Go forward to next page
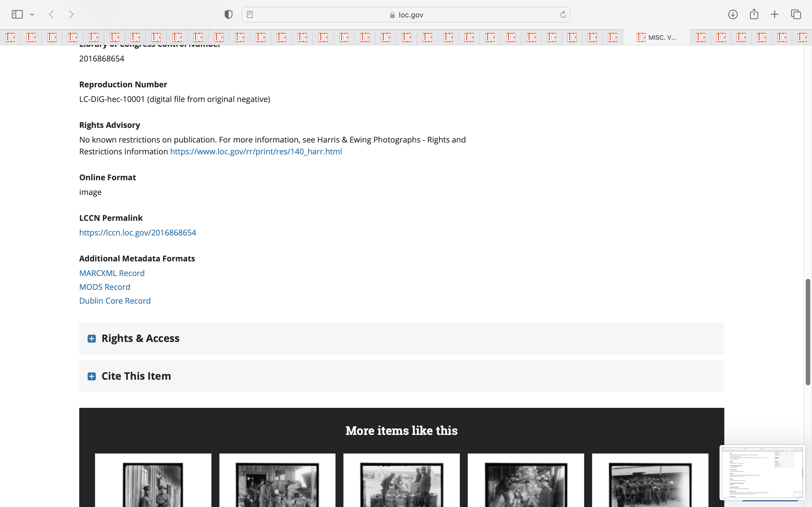Image resolution: width=812 pixels, height=507 pixels. click(71, 14)
